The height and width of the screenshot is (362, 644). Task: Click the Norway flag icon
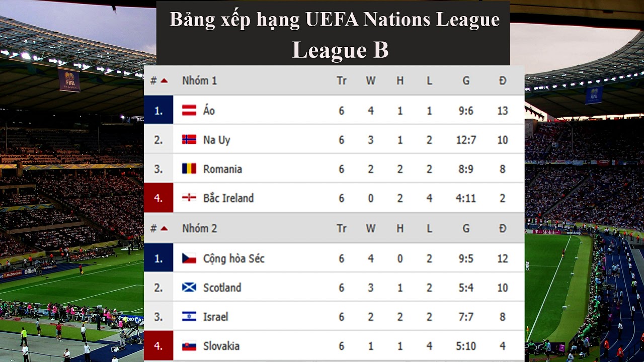pos(189,140)
